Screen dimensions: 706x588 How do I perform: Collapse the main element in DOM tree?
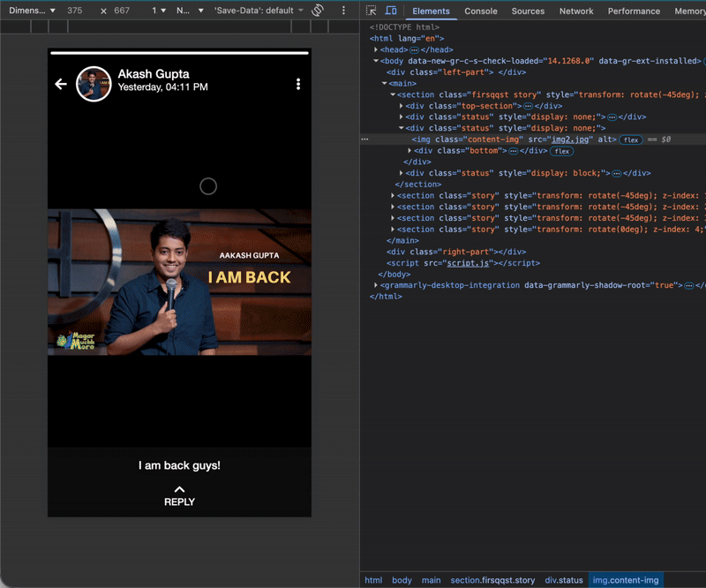coord(385,83)
